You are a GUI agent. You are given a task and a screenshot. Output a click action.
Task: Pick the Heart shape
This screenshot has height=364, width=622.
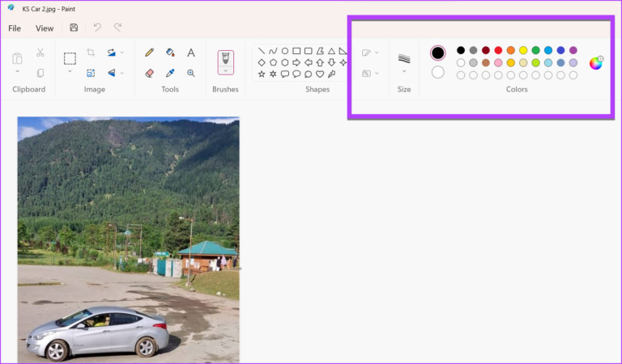click(x=320, y=74)
